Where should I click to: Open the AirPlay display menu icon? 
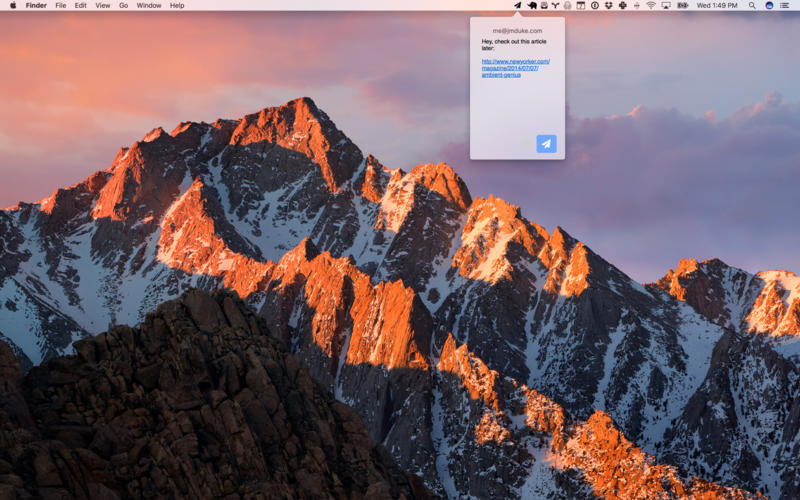tap(666, 5)
